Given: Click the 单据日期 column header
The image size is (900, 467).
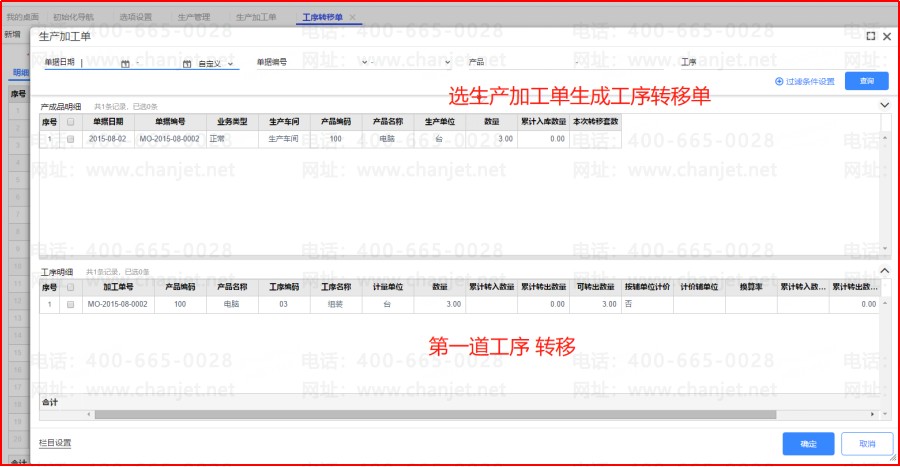Looking at the screenshot, I should click(108, 122).
